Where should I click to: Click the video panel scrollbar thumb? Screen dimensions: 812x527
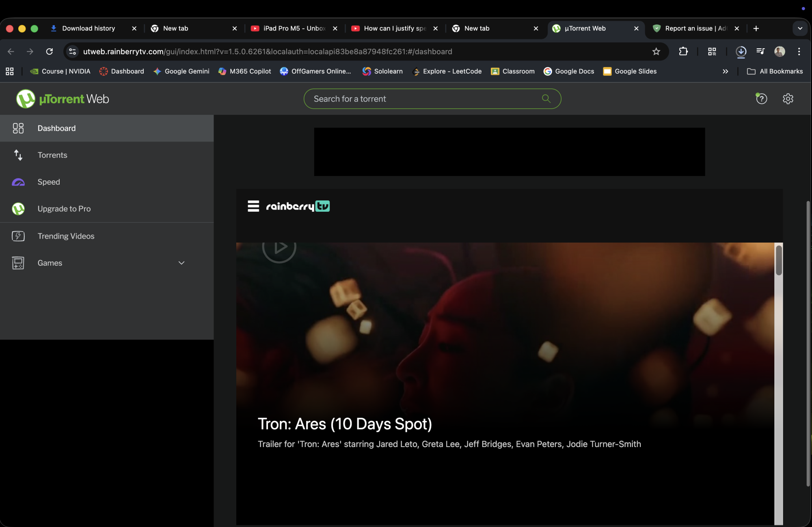778,260
